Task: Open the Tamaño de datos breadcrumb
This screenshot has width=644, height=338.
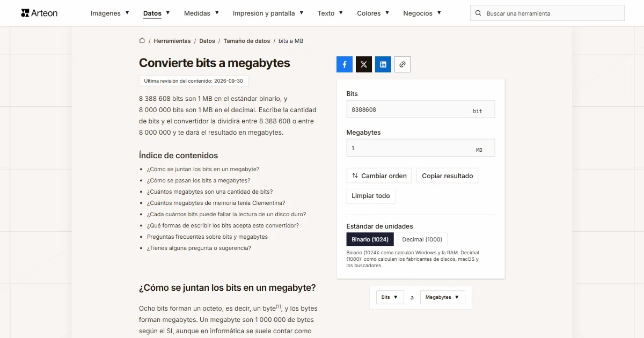Action: (x=247, y=41)
